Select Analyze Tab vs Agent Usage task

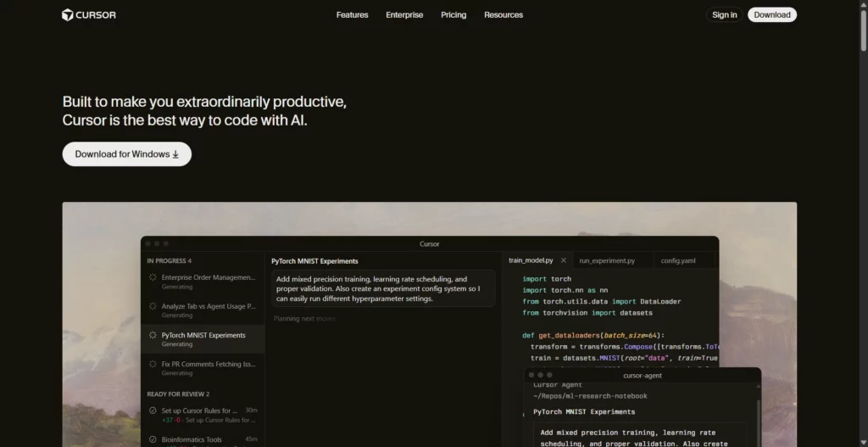[x=203, y=310]
